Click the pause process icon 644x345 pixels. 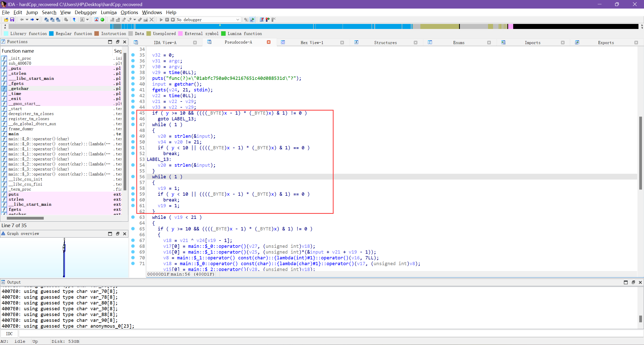tap(167, 20)
